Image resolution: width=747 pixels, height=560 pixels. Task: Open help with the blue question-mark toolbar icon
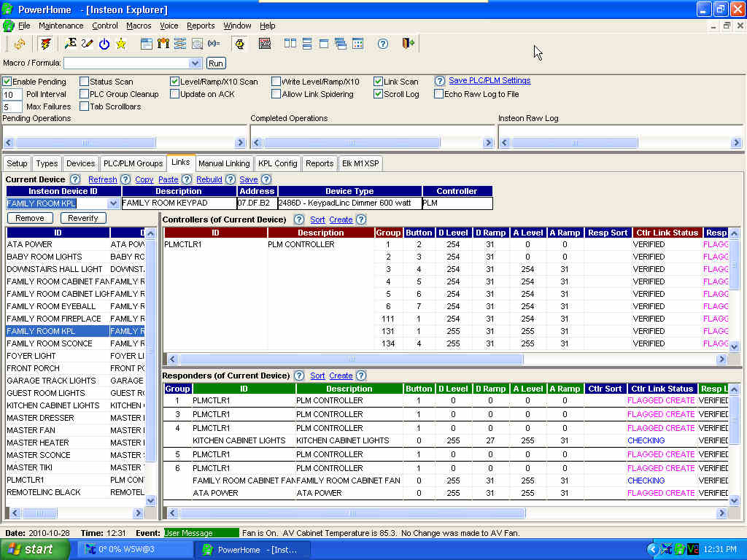click(x=382, y=44)
